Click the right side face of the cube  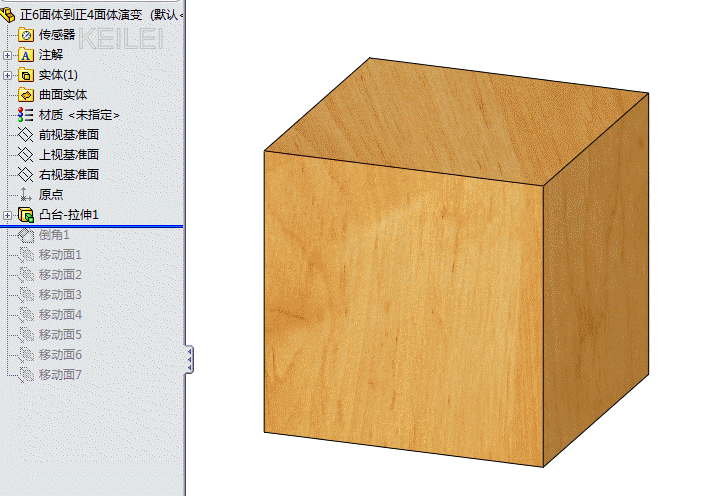pyautogui.click(x=596, y=279)
